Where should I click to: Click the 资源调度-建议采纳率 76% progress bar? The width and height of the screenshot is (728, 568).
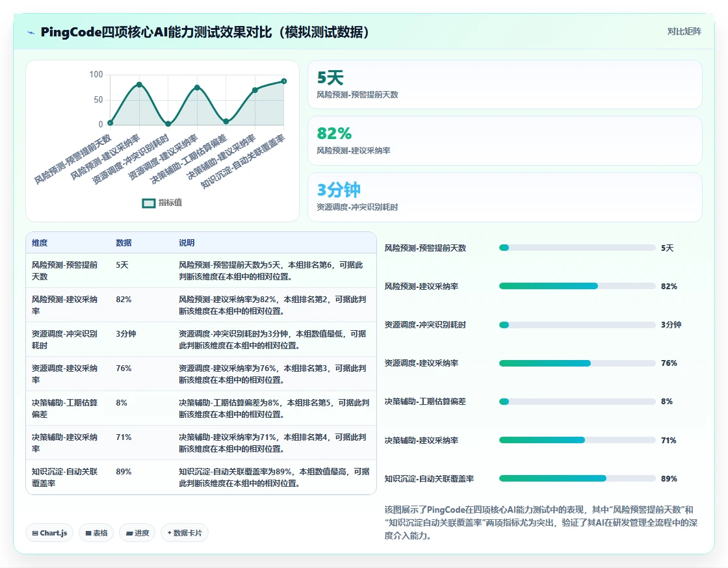577,363
